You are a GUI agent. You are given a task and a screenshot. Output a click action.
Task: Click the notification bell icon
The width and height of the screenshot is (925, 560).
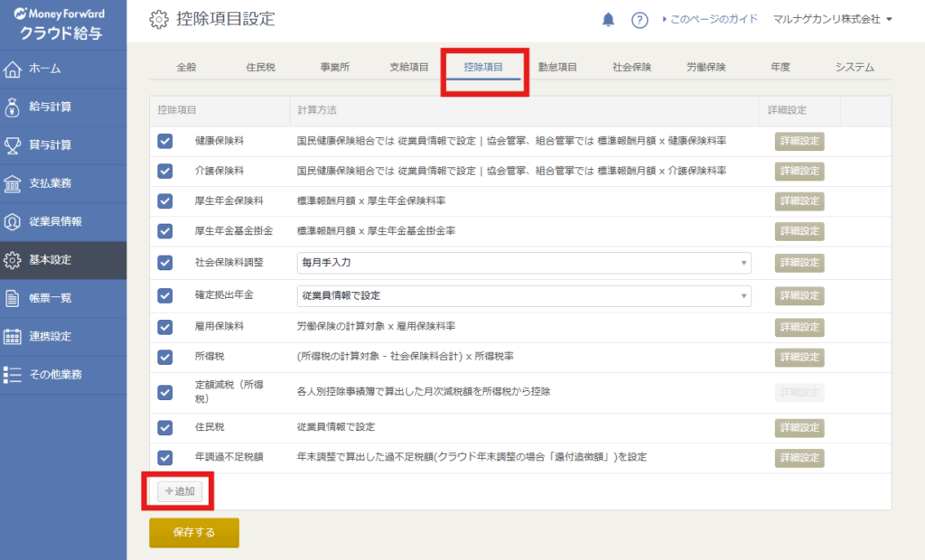tap(608, 20)
